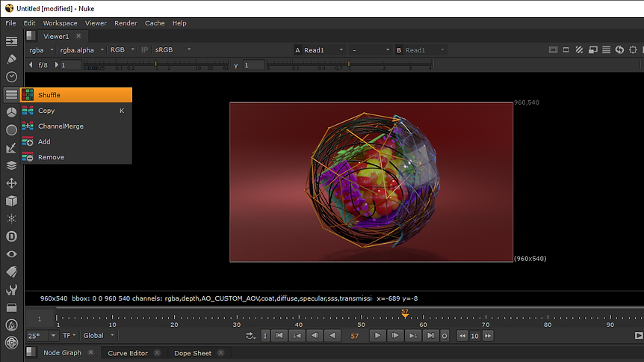The height and width of the screenshot is (362, 644).
Task: Toggle the Y gamma button
Action: point(236,65)
